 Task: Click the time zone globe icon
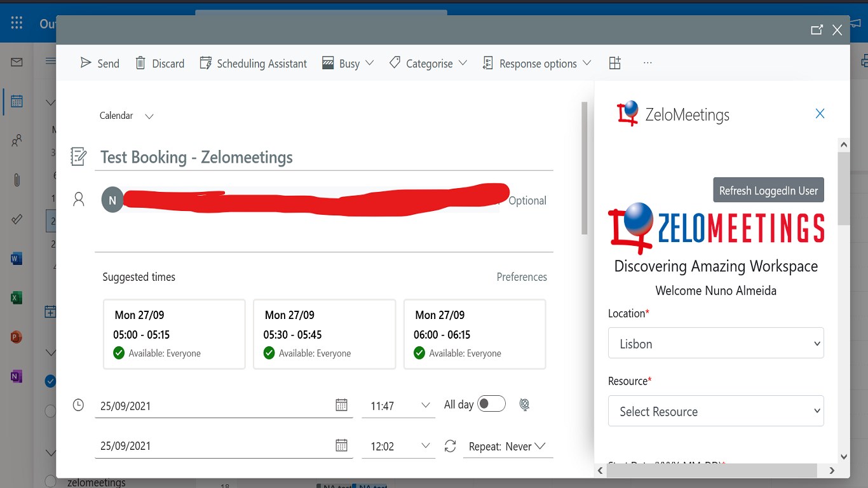pos(524,404)
